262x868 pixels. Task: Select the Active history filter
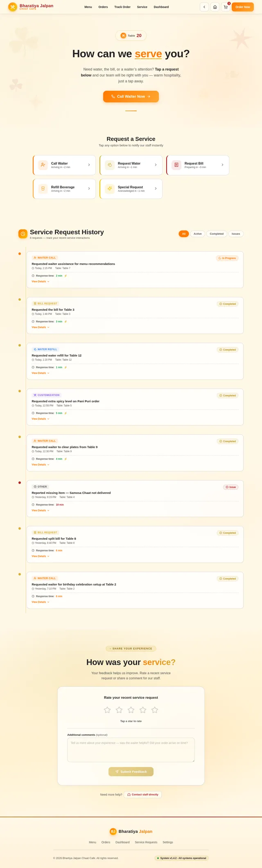tap(198, 234)
